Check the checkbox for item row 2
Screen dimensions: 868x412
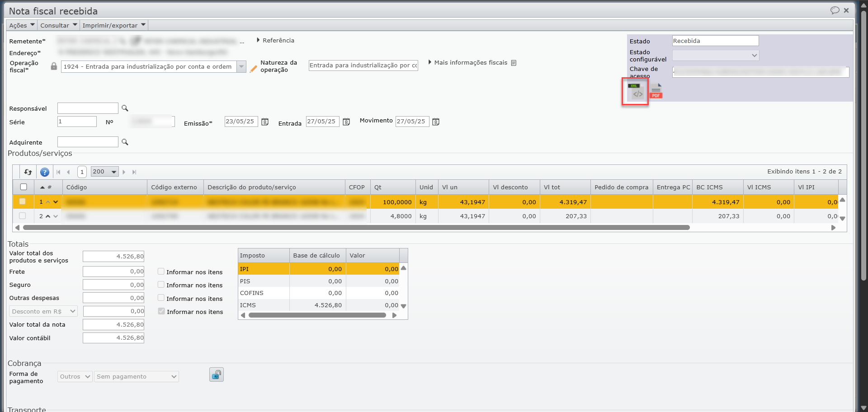click(x=22, y=216)
